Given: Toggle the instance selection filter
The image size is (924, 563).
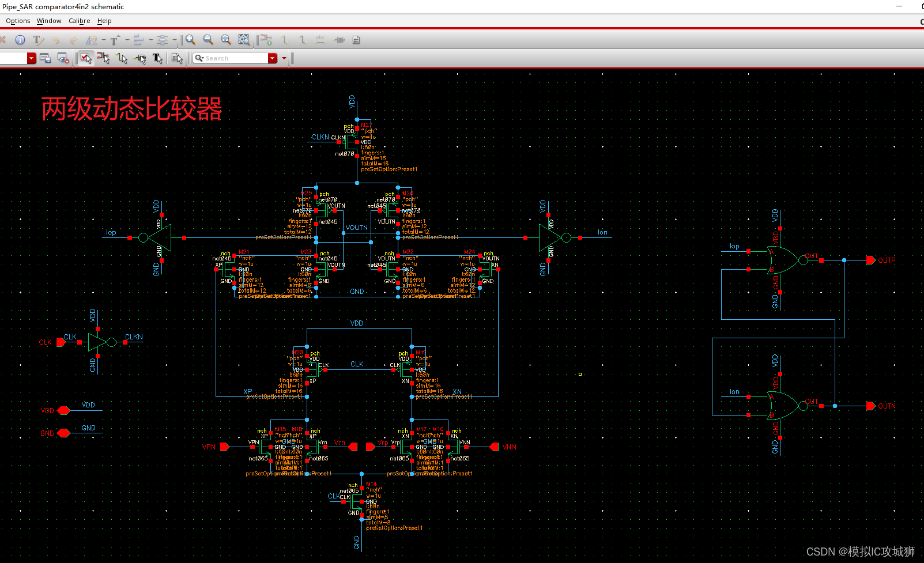Looking at the screenshot, I should click(104, 58).
